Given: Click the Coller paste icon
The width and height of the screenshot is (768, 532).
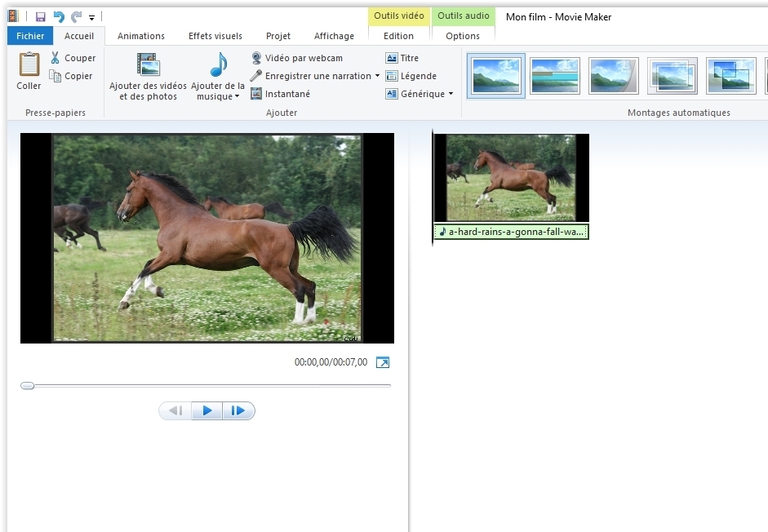Looking at the screenshot, I should coord(29,65).
